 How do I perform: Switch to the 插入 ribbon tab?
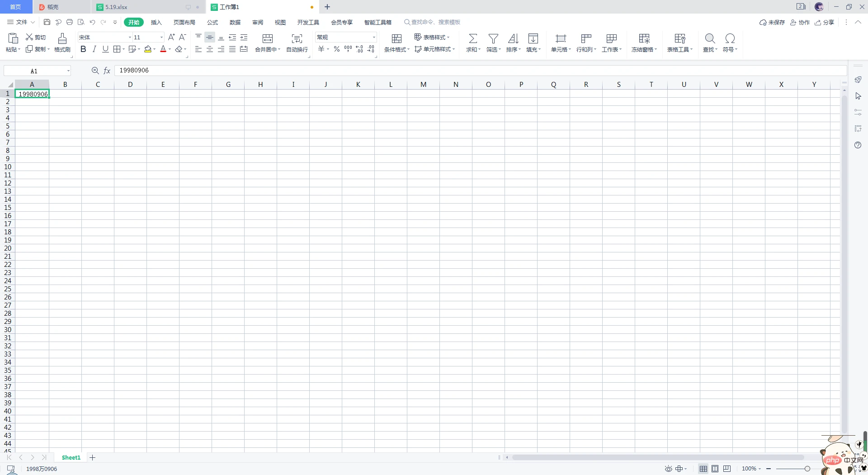click(156, 22)
